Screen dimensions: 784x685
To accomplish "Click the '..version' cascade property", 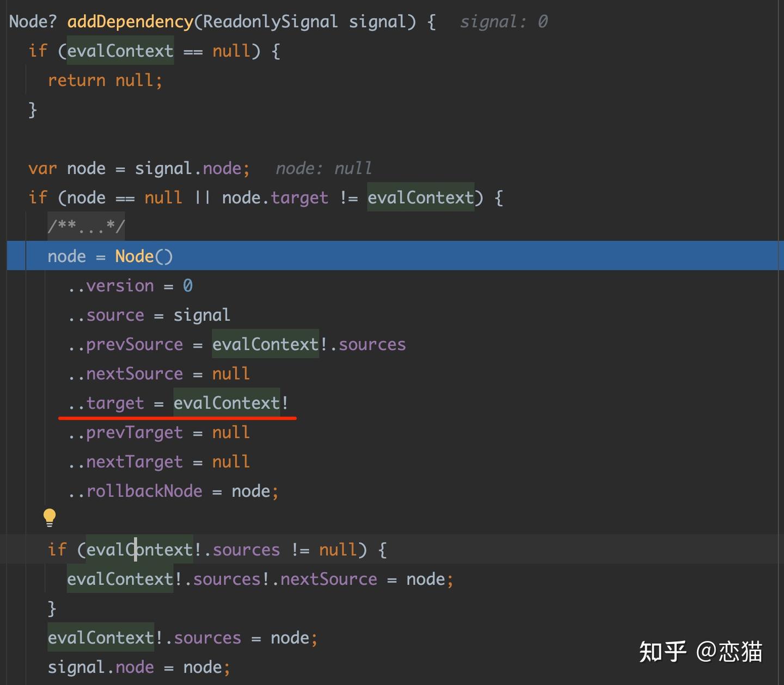I will pos(111,286).
